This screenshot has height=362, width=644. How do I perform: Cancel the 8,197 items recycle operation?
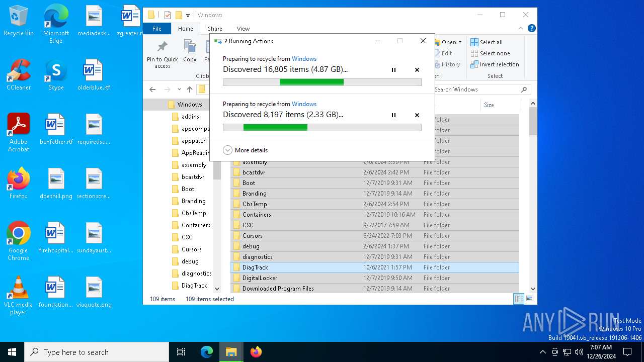click(x=417, y=115)
